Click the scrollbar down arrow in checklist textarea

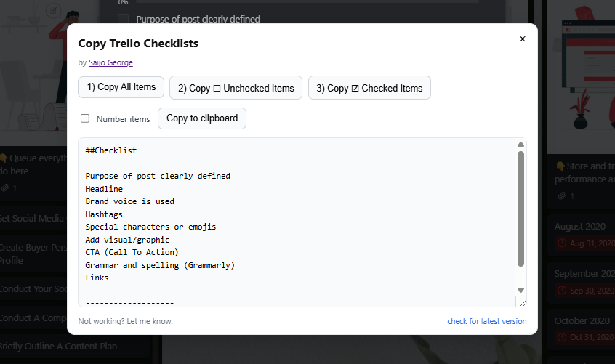point(520,289)
